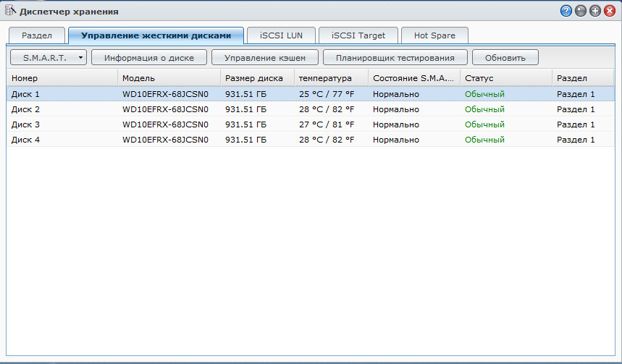622x364 pixels.
Task: Sort by the температура column header
Action: coord(329,78)
